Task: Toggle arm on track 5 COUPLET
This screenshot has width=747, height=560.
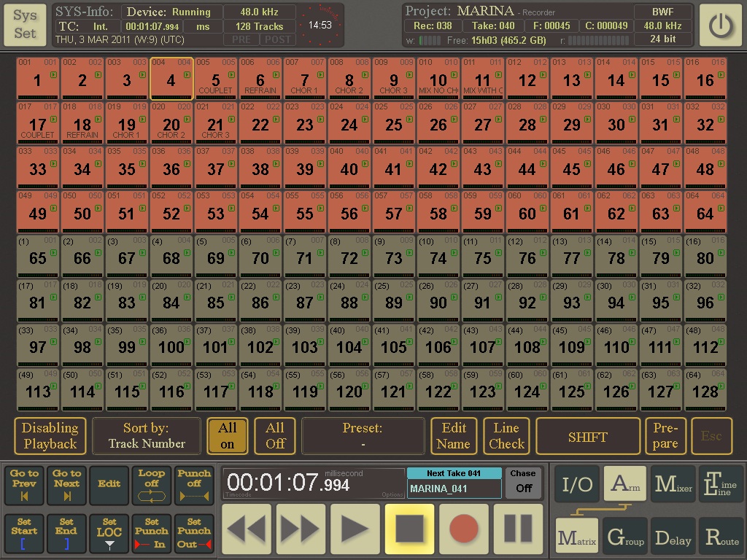Action: click(216, 79)
